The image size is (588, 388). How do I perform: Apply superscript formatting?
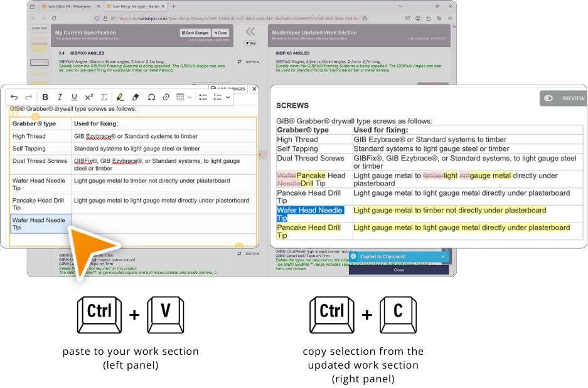[89, 97]
